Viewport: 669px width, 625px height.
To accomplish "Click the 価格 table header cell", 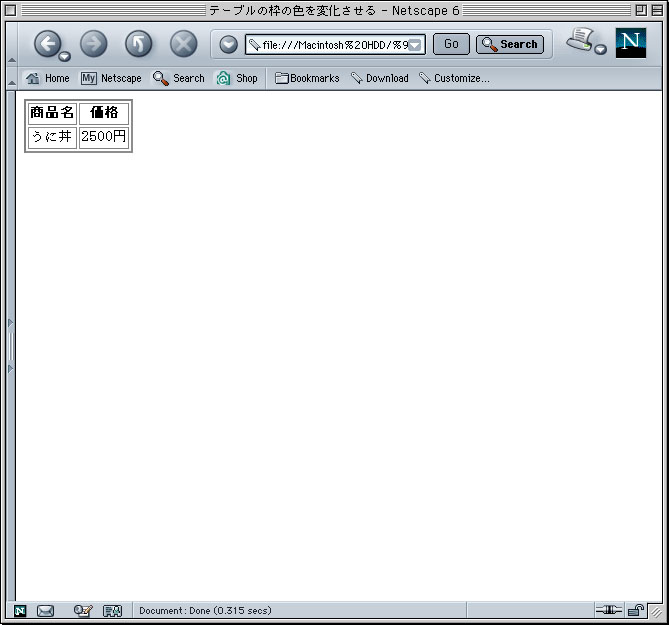I will (x=104, y=113).
